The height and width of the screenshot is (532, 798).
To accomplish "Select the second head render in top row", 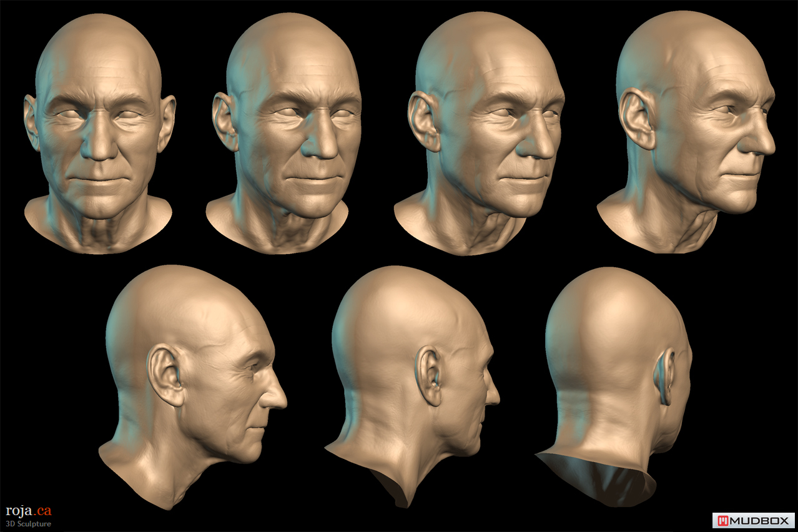I will click(284, 134).
